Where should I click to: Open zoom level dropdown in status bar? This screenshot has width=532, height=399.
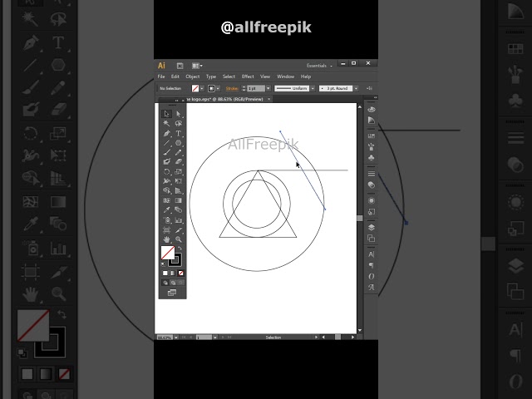(x=176, y=337)
